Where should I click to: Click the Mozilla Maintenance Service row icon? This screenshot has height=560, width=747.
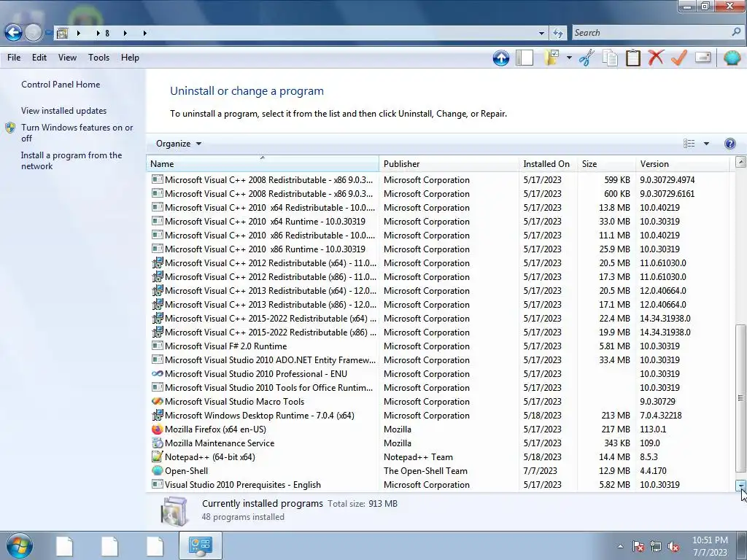tap(157, 443)
